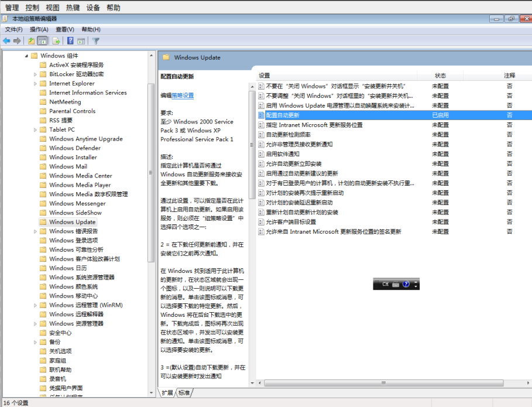Toggle the show/hide console tree icon

42,41
